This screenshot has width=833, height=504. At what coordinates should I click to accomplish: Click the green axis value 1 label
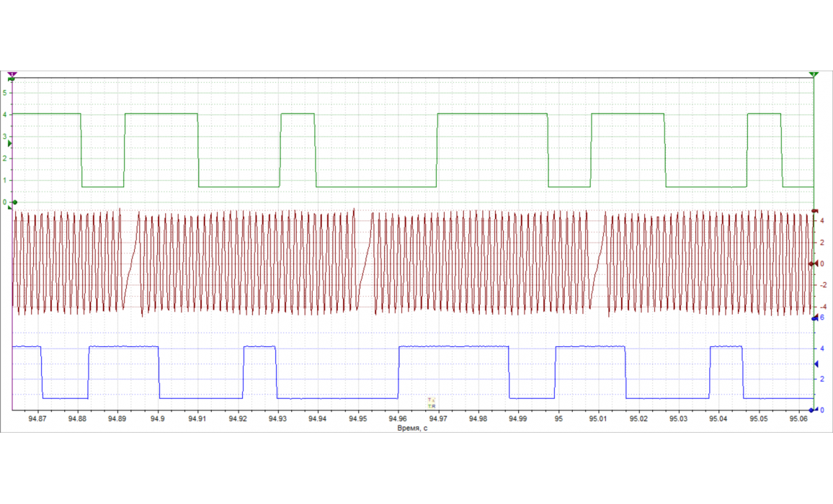6,181
